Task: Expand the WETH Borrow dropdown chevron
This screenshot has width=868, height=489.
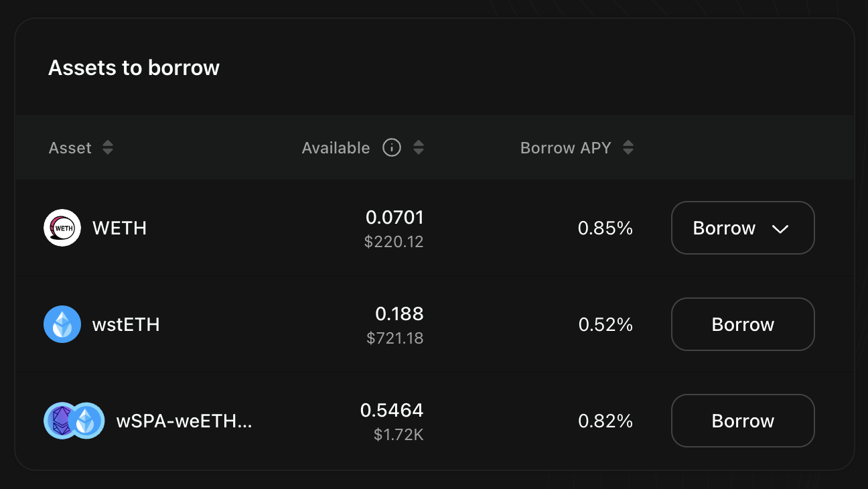Action: pyautogui.click(x=780, y=228)
